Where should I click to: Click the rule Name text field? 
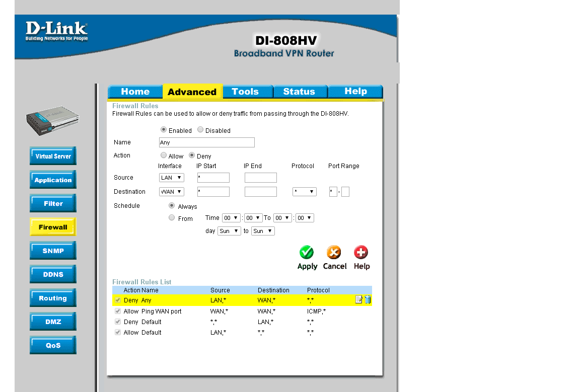[206, 142]
